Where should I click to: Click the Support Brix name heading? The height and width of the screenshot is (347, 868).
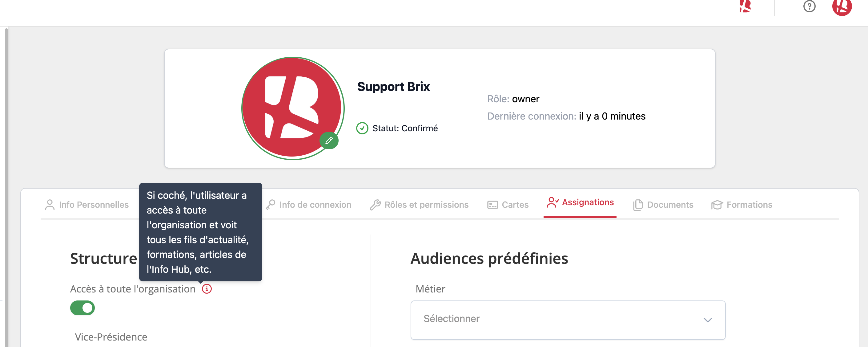point(393,87)
